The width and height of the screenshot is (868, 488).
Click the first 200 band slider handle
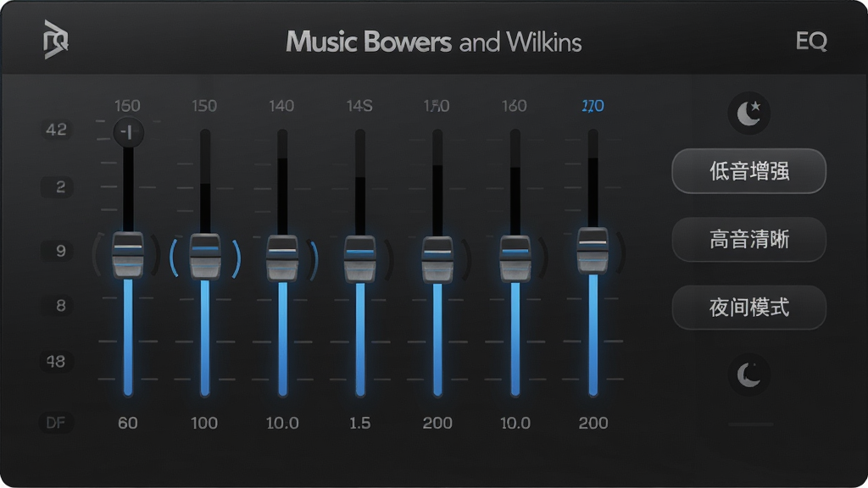pyautogui.click(x=437, y=259)
